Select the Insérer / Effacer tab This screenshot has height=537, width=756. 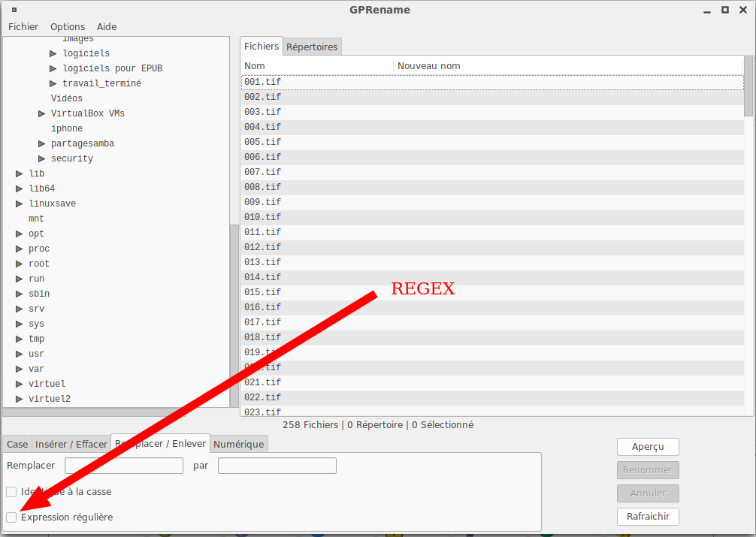pyautogui.click(x=71, y=444)
